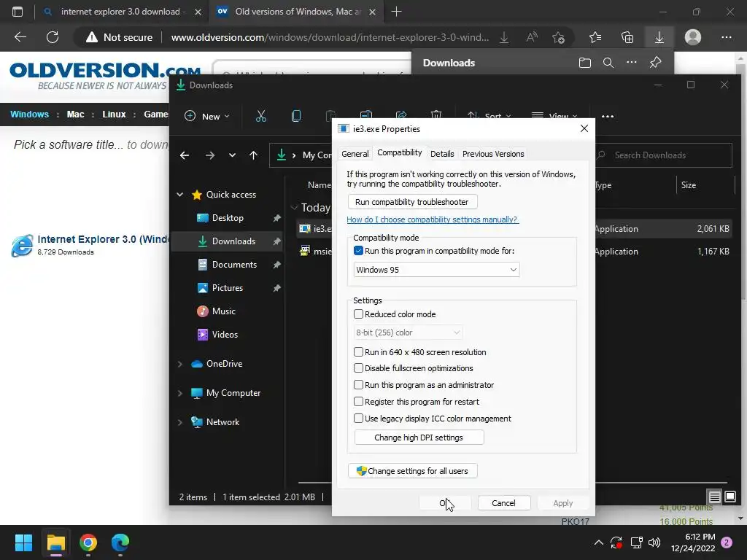Select the Compatibility tab
This screenshot has width=747, height=560.
(399, 153)
